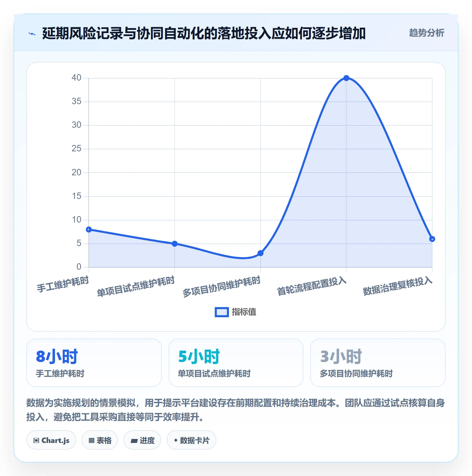The height and width of the screenshot is (476, 472).
Task: Click the chart title 延期风险记录与协同自动化
Action: click(204, 34)
